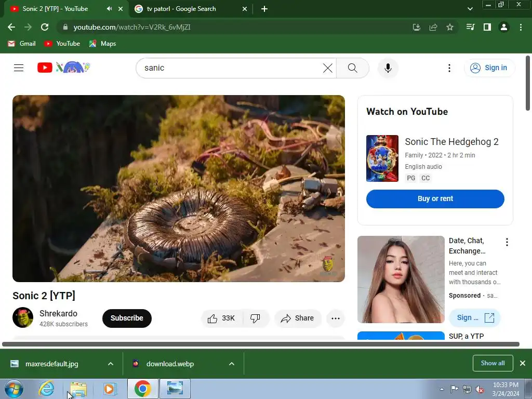Click the magnifier search button
The height and width of the screenshot is (399, 532).
pos(353,68)
